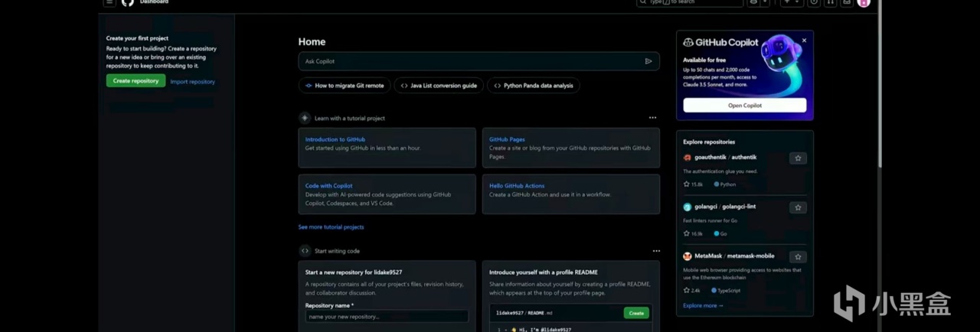Screen dimensions: 980x332
Task: Click the 'Create your first project' heading
Action: (137, 38)
